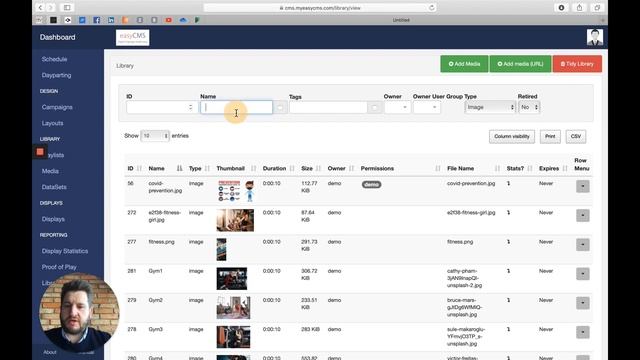Sort table by the Type column
The height and width of the screenshot is (360, 640).
(x=199, y=168)
